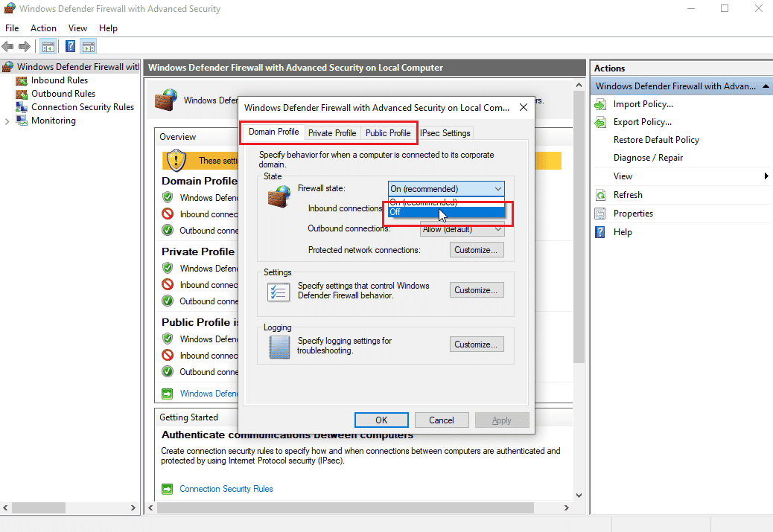This screenshot has height=532, width=773.
Task: Click the Back arrow toolbar icon
Action: [x=8, y=47]
